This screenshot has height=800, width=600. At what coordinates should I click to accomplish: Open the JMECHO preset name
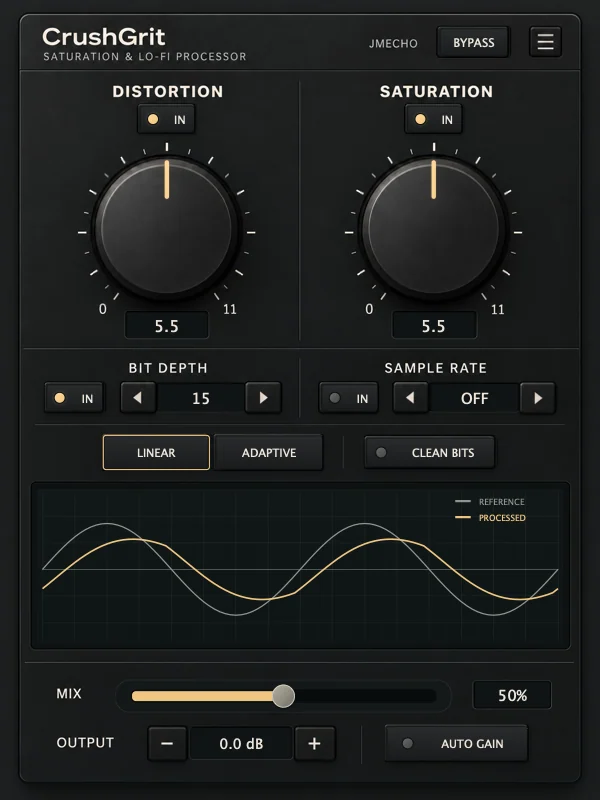tap(393, 43)
